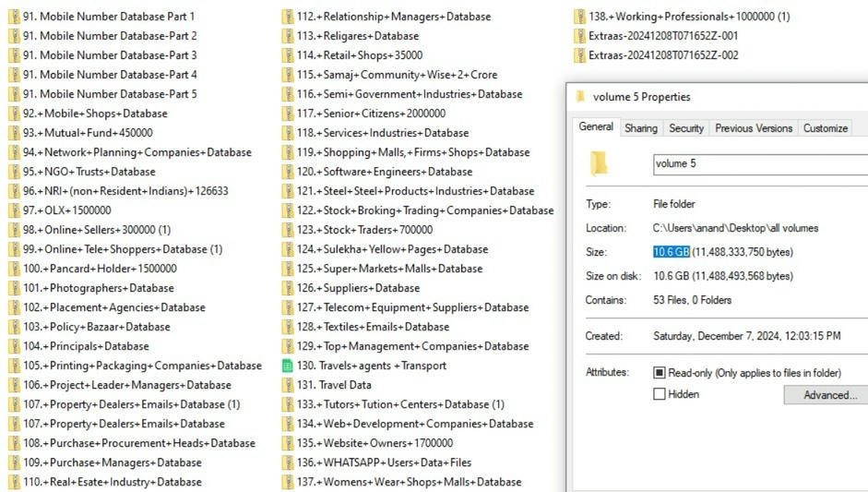This screenshot has height=492, width=868.
Task: Click the zip icon beside 92.+Mobile+Shops+Database
Action: point(14,114)
